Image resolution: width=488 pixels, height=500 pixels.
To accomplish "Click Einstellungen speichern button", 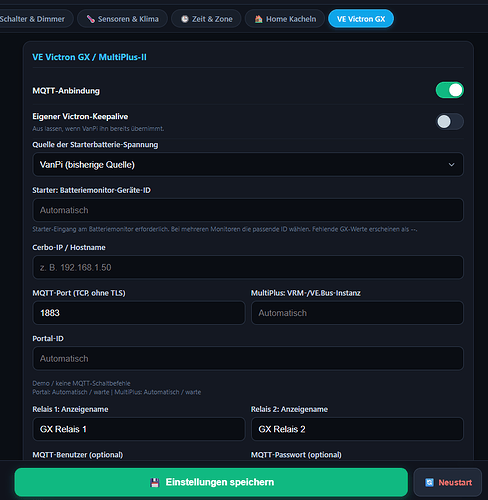I will pyautogui.click(x=211, y=482).
